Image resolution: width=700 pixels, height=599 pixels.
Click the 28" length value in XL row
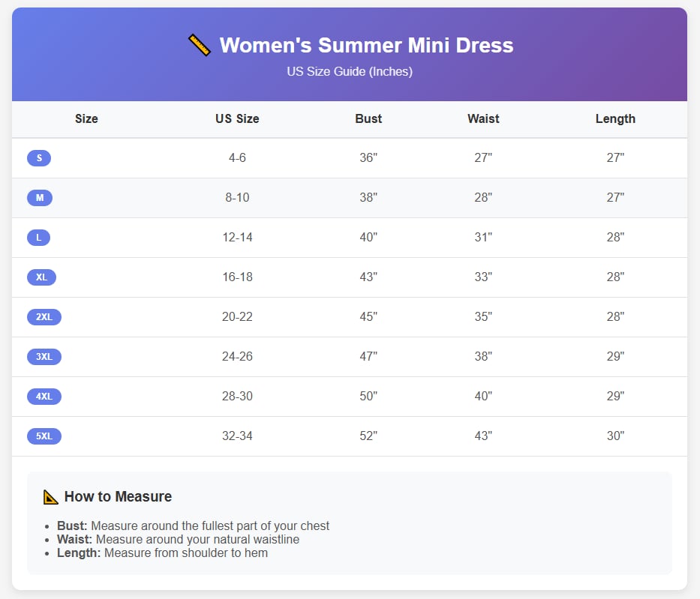[x=615, y=277]
